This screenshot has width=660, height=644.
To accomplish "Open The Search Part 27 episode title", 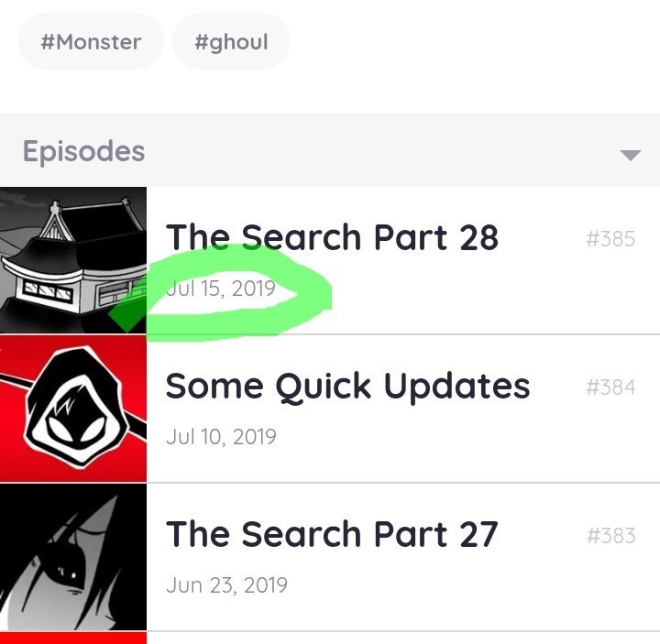I will [x=332, y=534].
